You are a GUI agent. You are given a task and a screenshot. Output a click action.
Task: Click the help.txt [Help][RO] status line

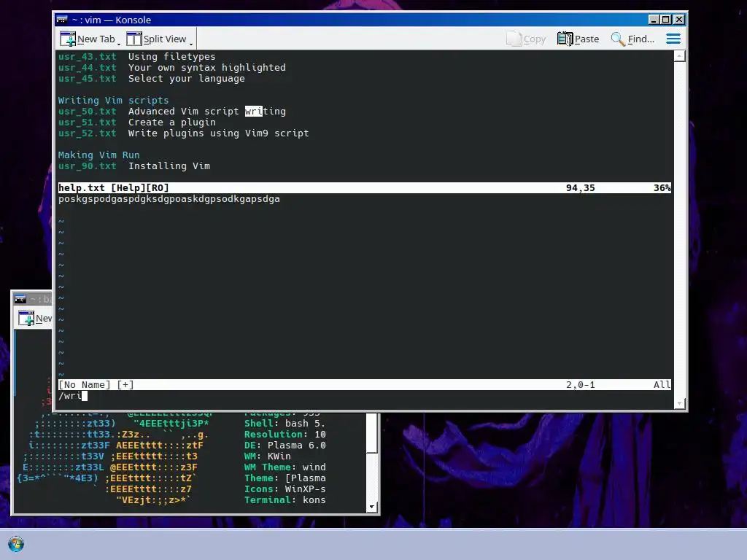point(365,187)
